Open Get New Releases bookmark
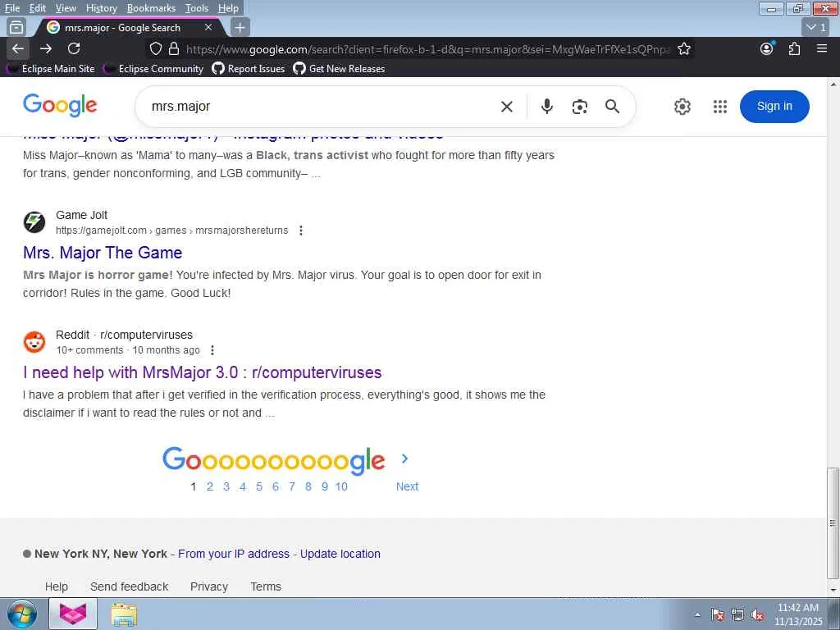The height and width of the screenshot is (630, 840). [339, 69]
